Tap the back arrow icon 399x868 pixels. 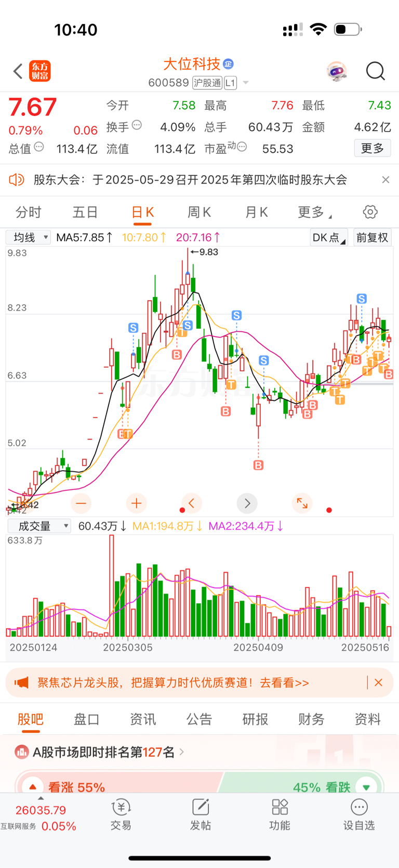(x=18, y=71)
